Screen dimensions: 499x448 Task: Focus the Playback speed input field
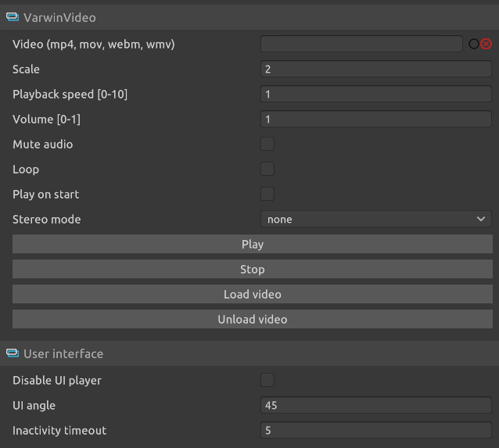[x=375, y=95]
